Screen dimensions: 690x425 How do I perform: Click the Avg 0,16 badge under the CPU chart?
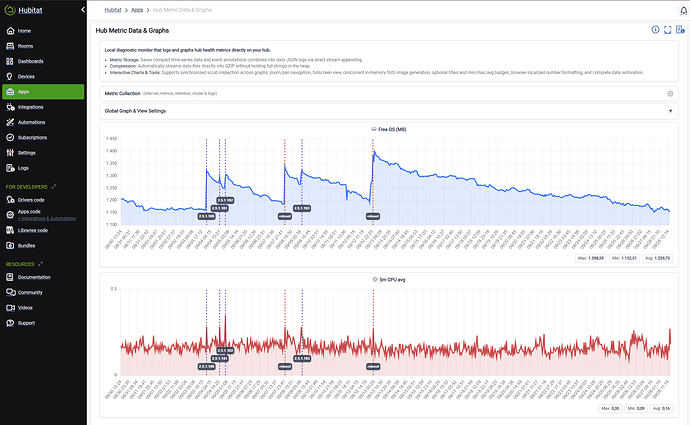661,408
